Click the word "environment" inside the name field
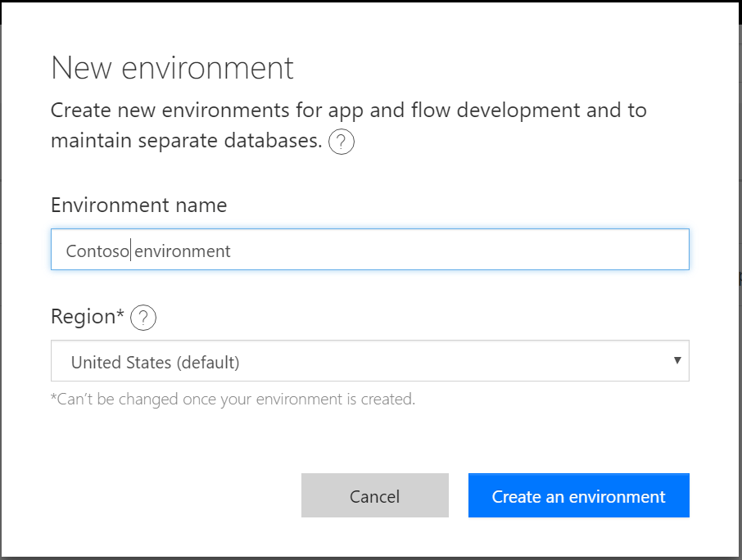 point(183,251)
